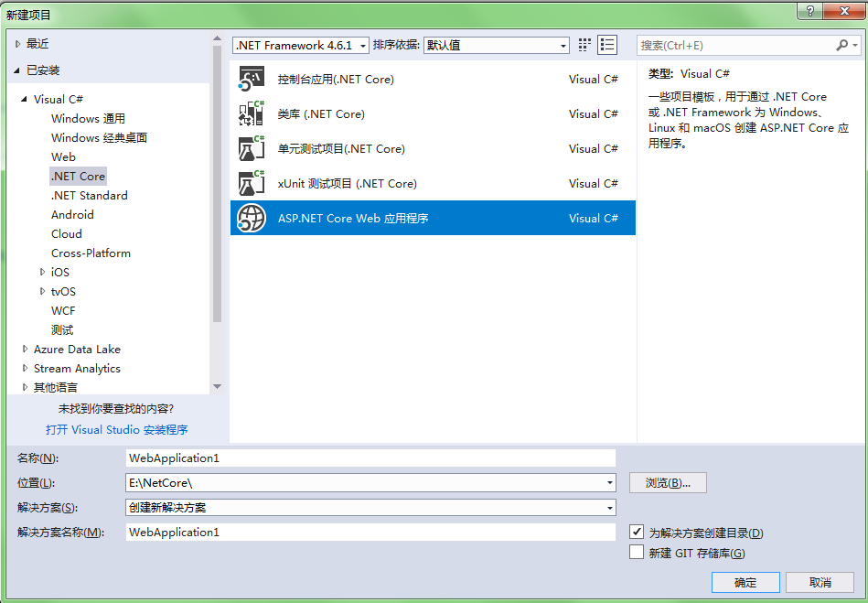
Task: Open the location path dropdown
Action: click(x=610, y=483)
